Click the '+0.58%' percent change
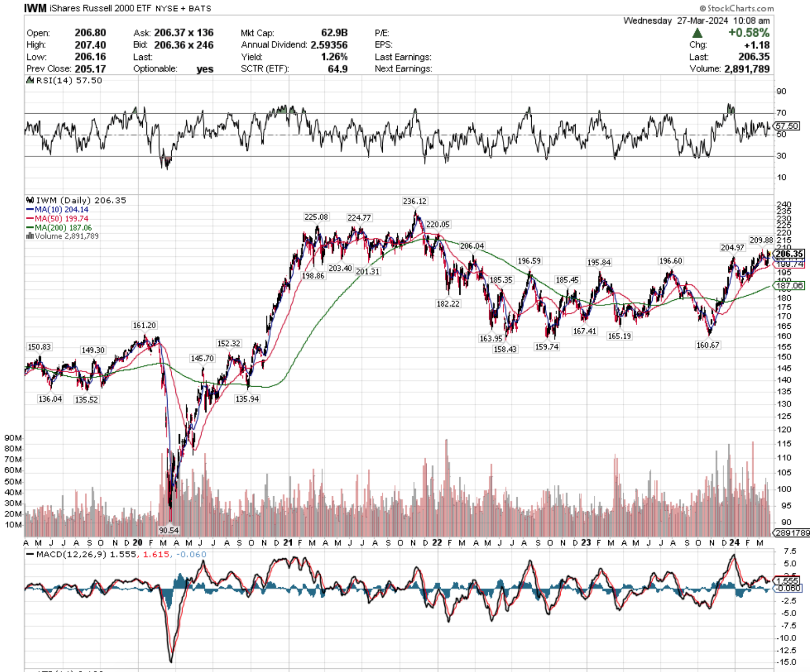 click(748, 33)
